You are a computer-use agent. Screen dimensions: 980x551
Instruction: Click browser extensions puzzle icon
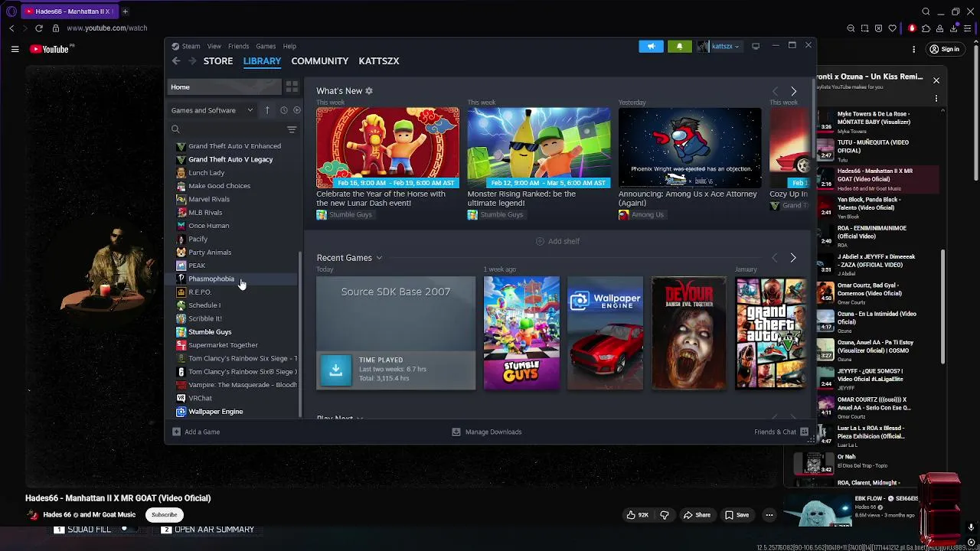tap(926, 28)
